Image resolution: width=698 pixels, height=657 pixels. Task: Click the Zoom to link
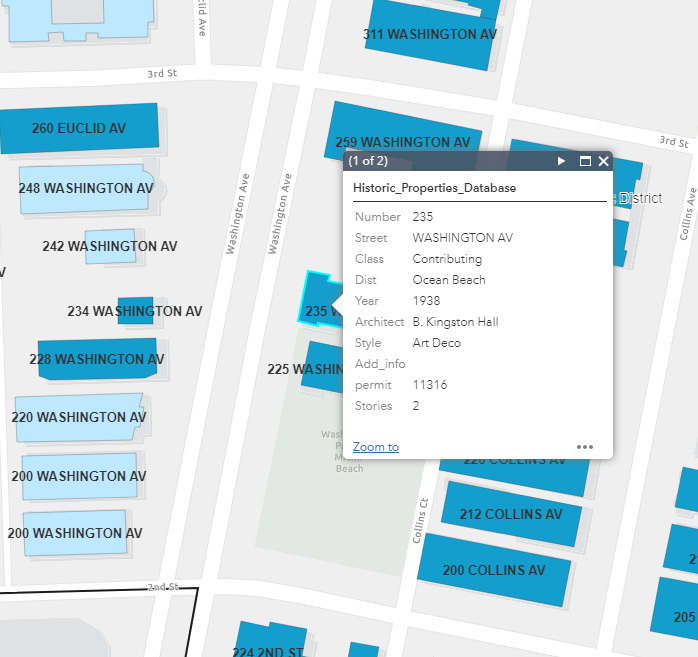pyautogui.click(x=376, y=447)
